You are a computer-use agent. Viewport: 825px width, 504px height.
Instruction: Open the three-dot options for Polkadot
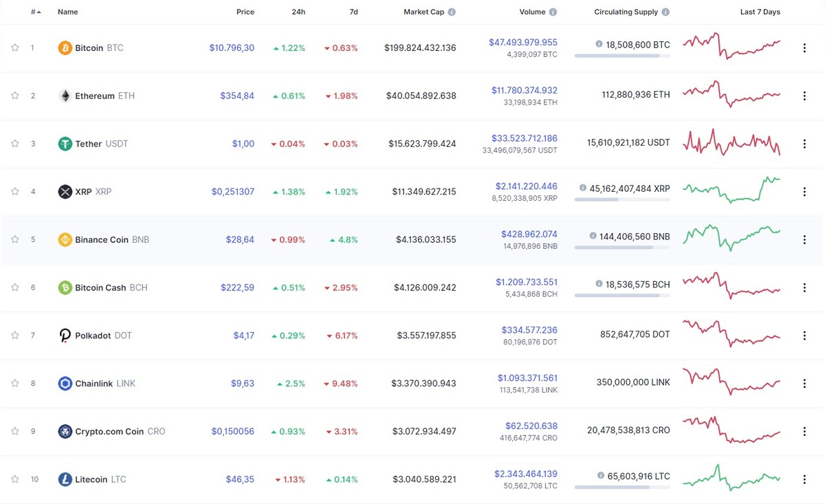[x=804, y=335]
